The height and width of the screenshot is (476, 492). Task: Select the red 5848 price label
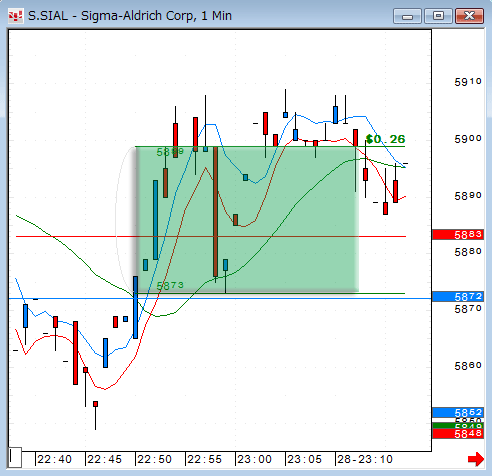click(x=458, y=434)
